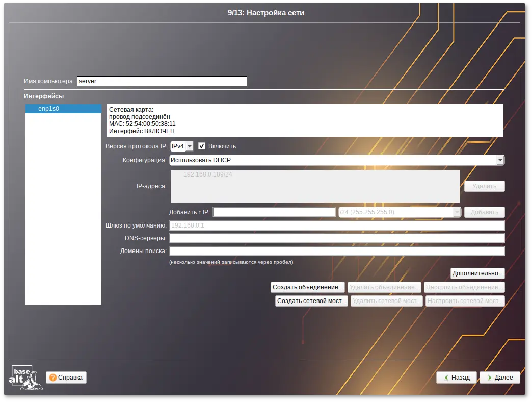Click the Добавить IP address field
Image resolution: width=532 pixels, height=402 pixels.
(274, 212)
